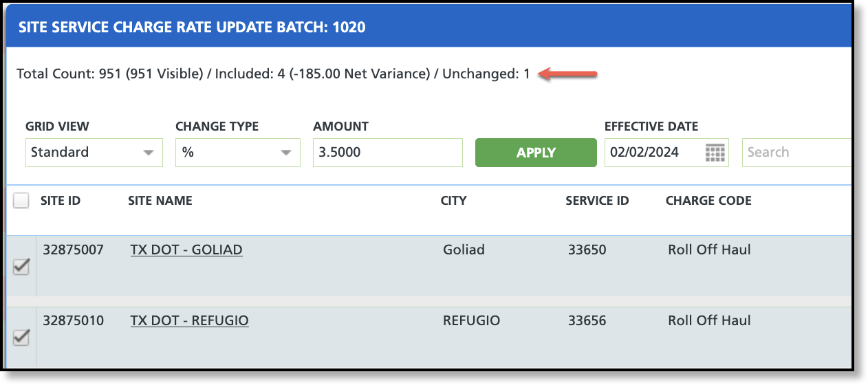
Task: Uncheck the TX DOT - REFUGIO row checkbox
Action: pos(21,338)
